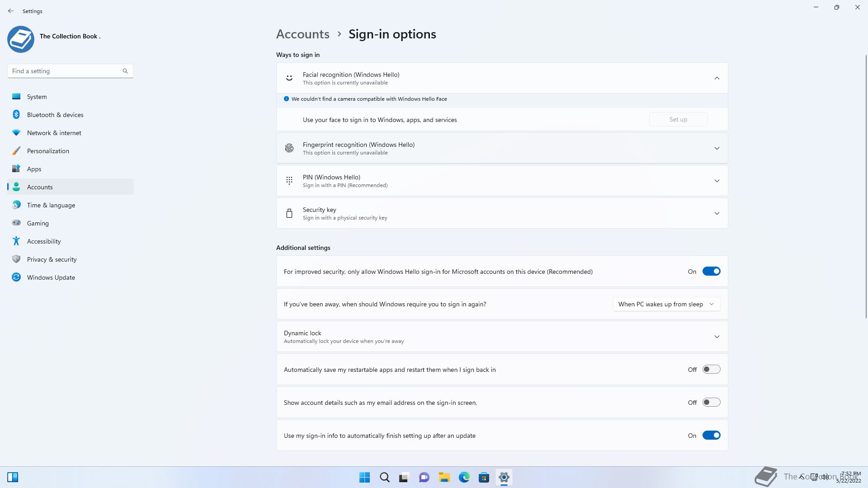868x488 pixels.
Task: Launch Teams Chat from taskbar
Action: pyautogui.click(x=424, y=477)
